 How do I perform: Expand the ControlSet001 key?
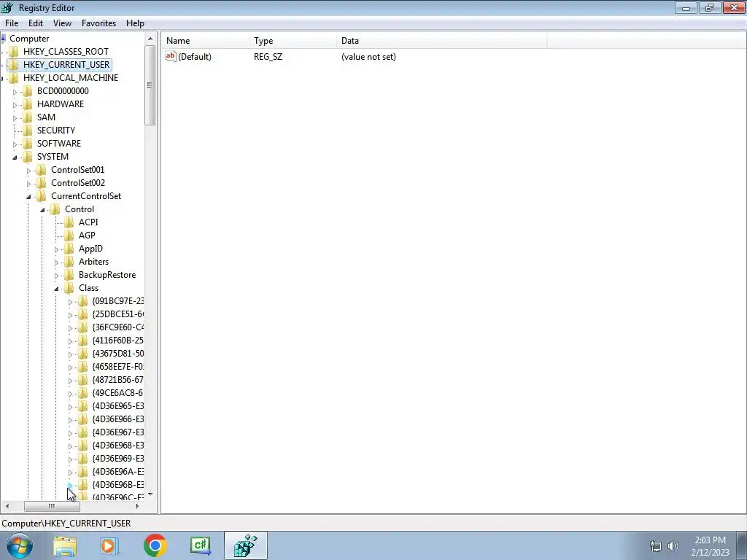tap(28, 171)
